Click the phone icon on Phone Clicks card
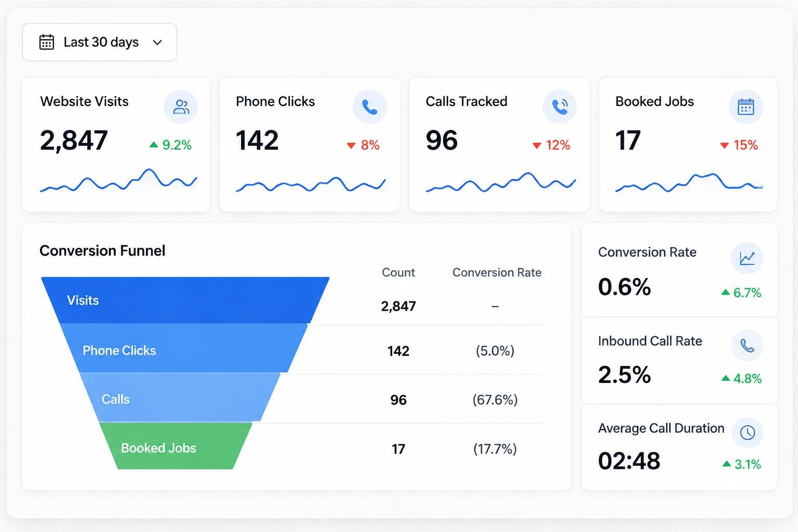The image size is (798, 532). click(x=369, y=107)
